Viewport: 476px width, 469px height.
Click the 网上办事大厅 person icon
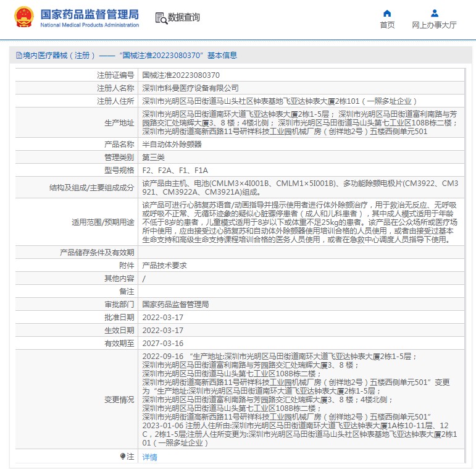click(x=435, y=13)
